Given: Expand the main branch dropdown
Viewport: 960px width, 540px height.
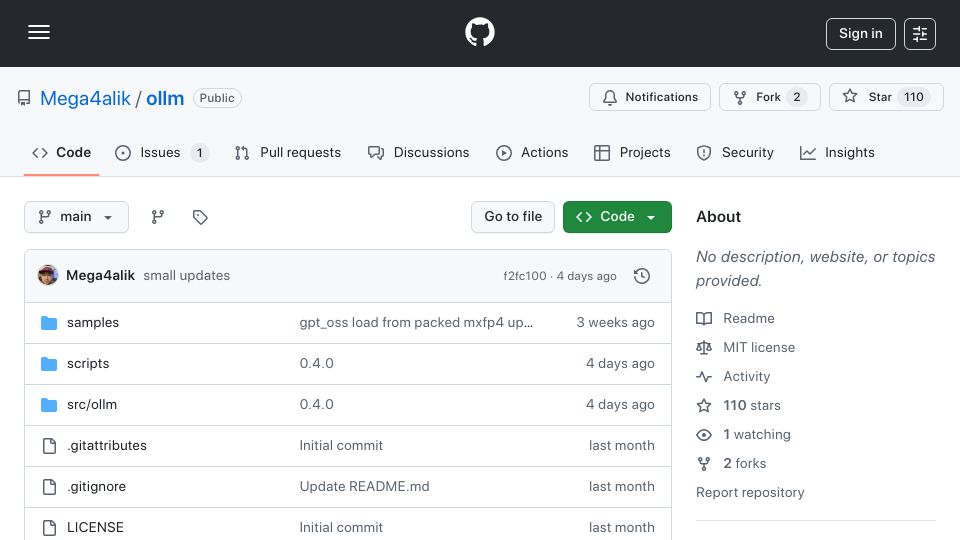Looking at the screenshot, I should (x=77, y=217).
